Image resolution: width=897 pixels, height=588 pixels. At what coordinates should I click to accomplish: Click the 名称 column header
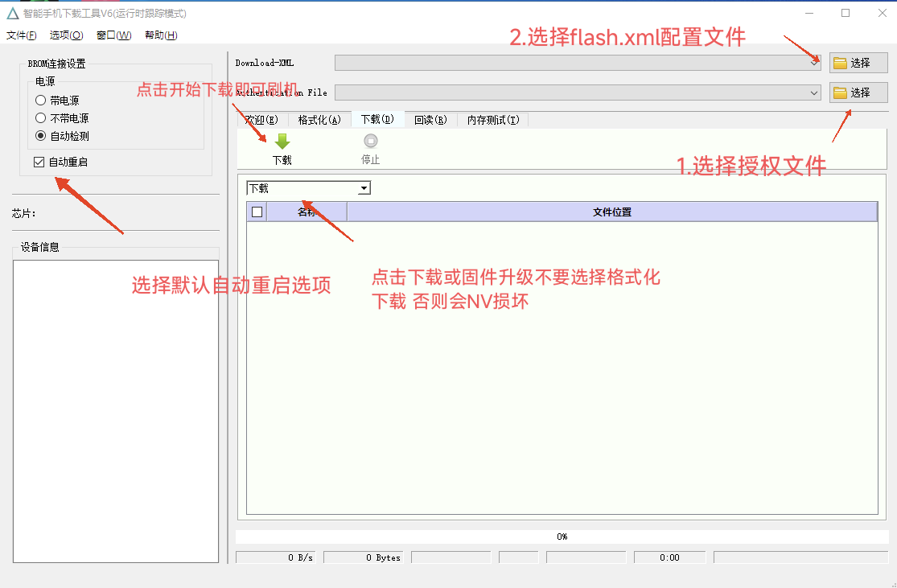307,212
